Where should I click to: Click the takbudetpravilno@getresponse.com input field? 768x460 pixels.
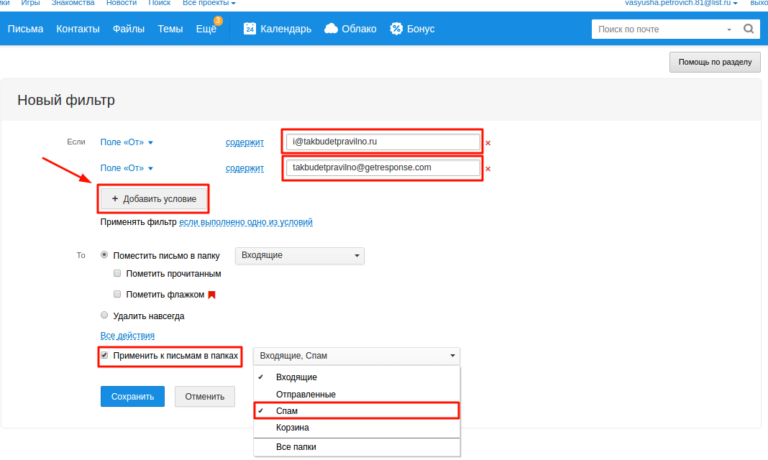[382, 168]
